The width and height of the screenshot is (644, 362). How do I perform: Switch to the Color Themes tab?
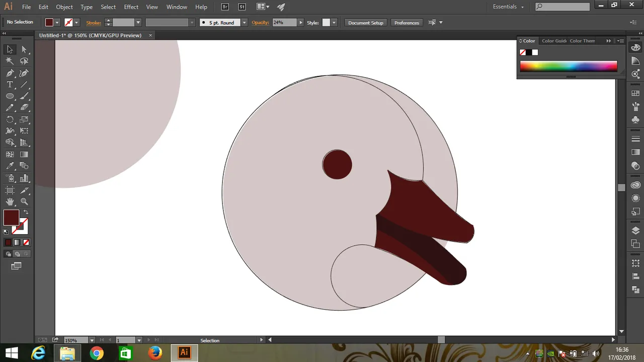coord(583,41)
